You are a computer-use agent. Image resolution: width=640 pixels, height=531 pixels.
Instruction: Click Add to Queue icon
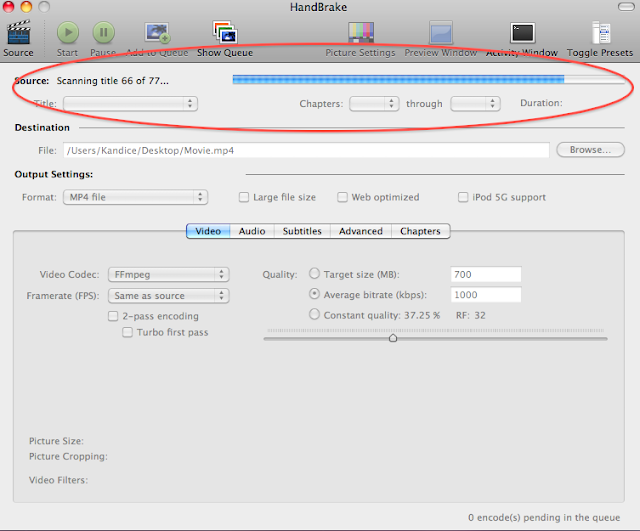click(x=157, y=33)
